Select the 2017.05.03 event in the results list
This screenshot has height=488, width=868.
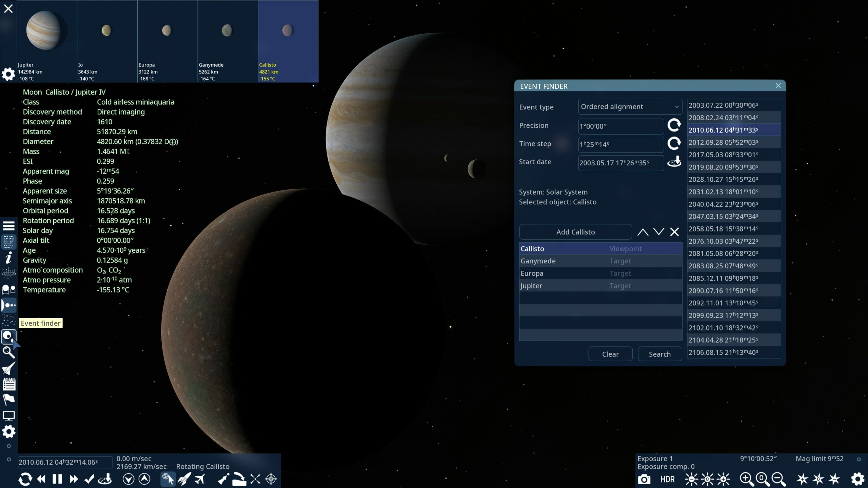pos(728,155)
